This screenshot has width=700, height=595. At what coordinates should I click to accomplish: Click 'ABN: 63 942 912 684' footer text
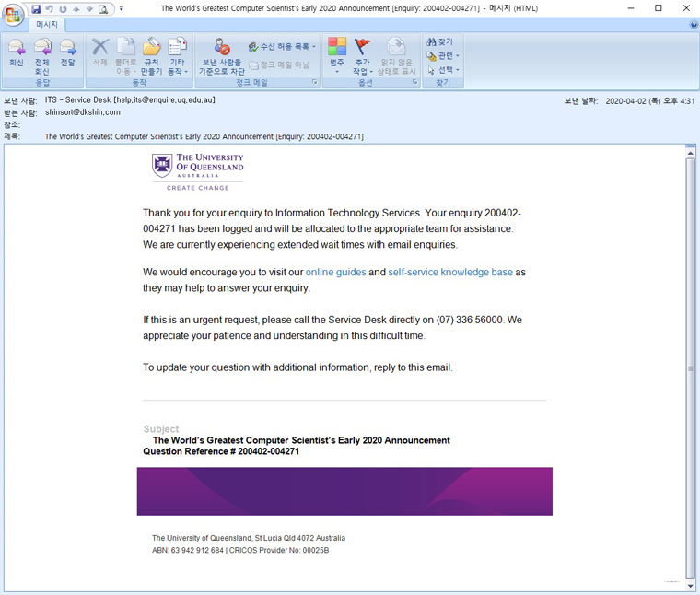(188, 551)
